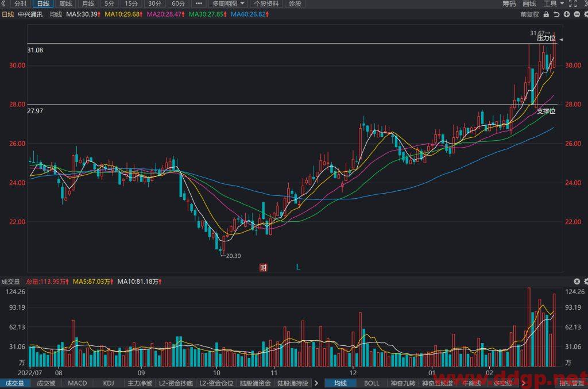This screenshot has height=389, width=588.
Task: Click MA30:27.85 value label
Action: click(207, 14)
